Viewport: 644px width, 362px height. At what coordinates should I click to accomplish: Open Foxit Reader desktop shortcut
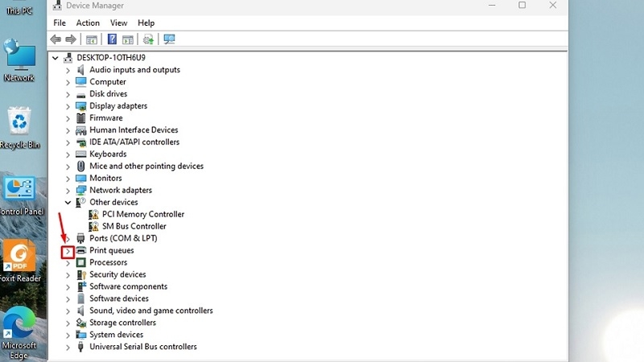pos(19,261)
